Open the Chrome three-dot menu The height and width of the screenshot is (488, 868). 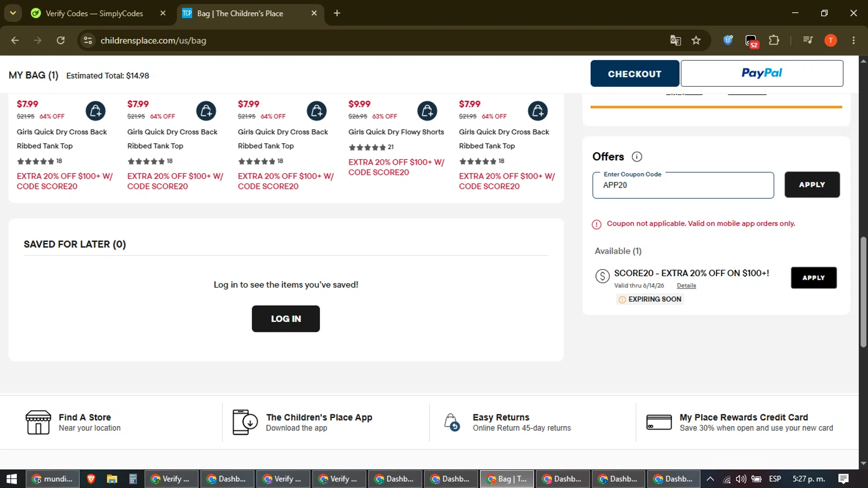pos(854,41)
